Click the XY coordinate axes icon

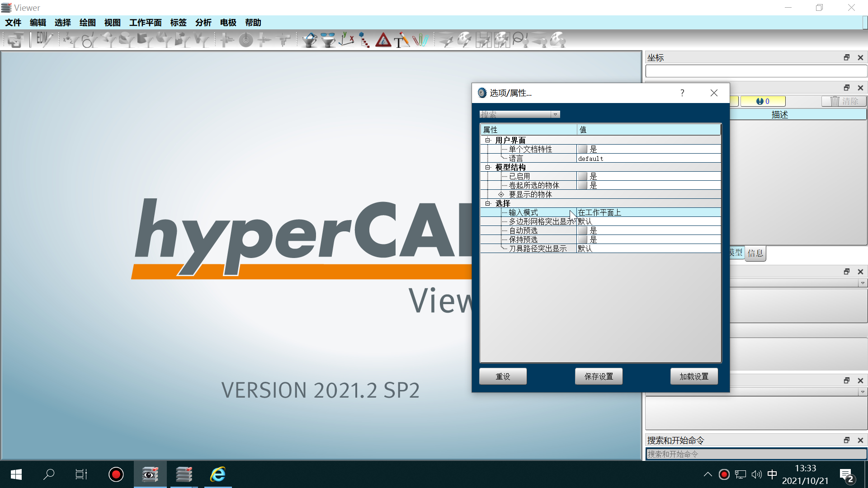[346, 40]
